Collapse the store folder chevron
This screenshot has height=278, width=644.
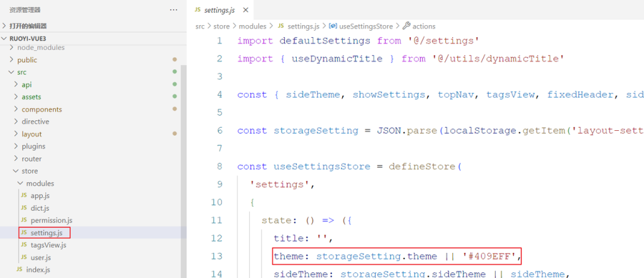point(16,171)
